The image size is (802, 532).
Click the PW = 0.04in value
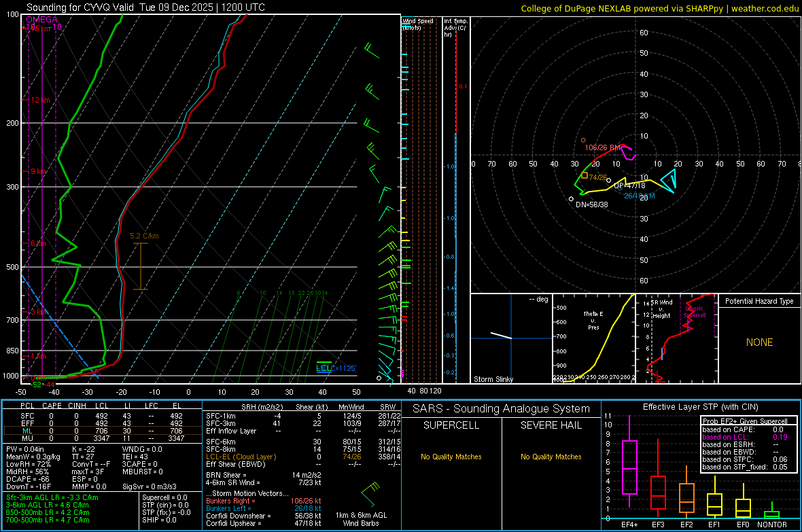25,449
